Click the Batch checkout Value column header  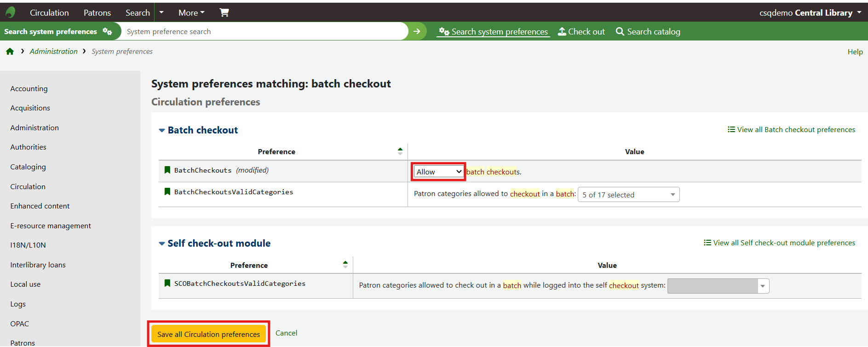click(635, 152)
